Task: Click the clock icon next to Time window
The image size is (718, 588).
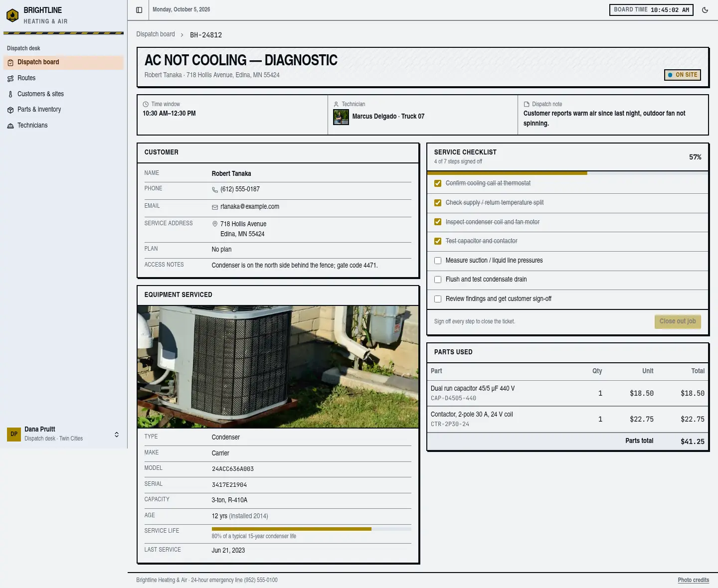Action: tap(146, 105)
